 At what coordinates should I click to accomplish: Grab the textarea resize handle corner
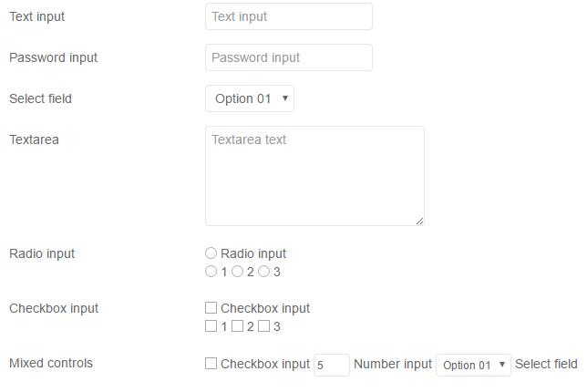pyautogui.click(x=419, y=220)
